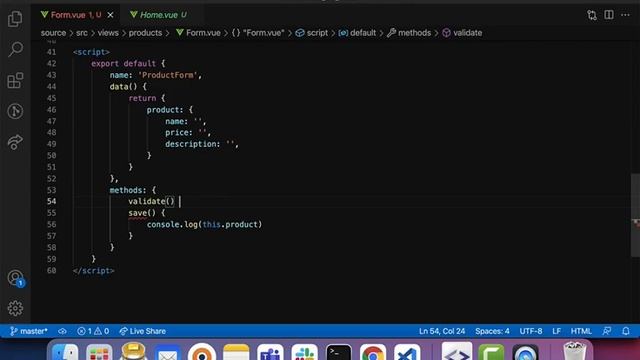Screen dimensions: 640x360
Task: Open Terminal from the dock
Action: coord(339,352)
